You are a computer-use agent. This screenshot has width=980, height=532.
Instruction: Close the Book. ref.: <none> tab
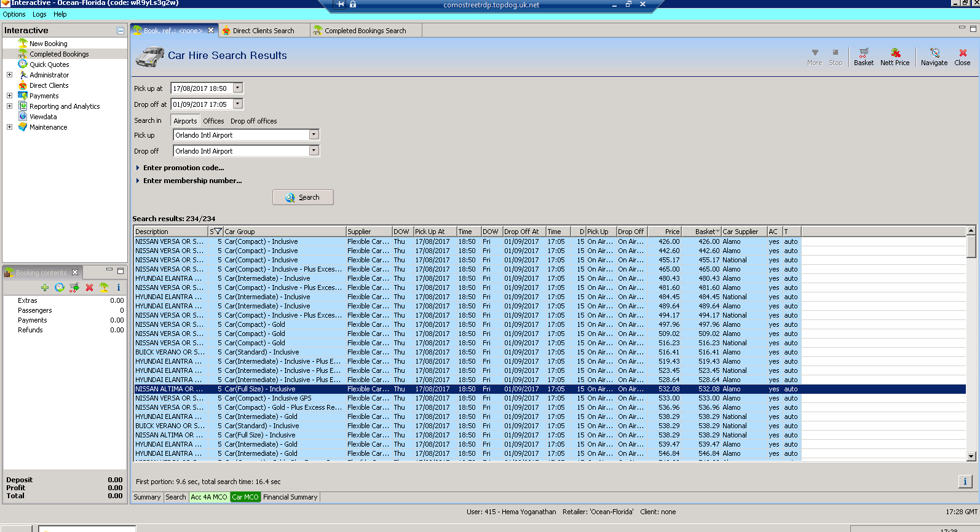[x=211, y=30]
